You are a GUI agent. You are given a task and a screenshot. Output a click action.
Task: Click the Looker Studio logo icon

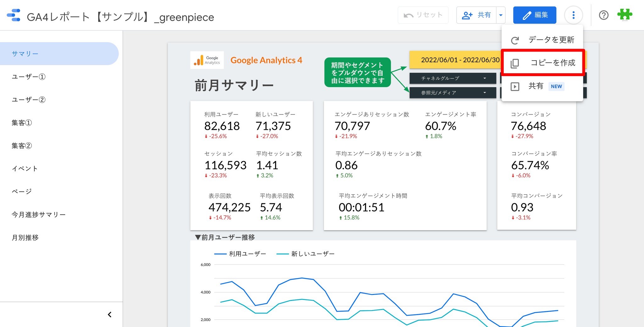click(14, 15)
